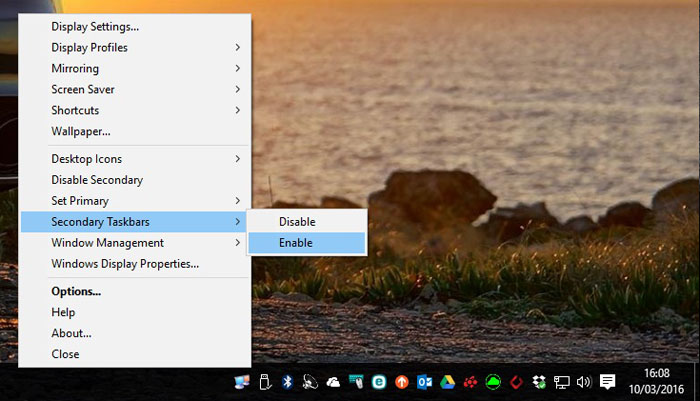
Task: Click the Google Drive tray icon
Action: (x=447, y=382)
